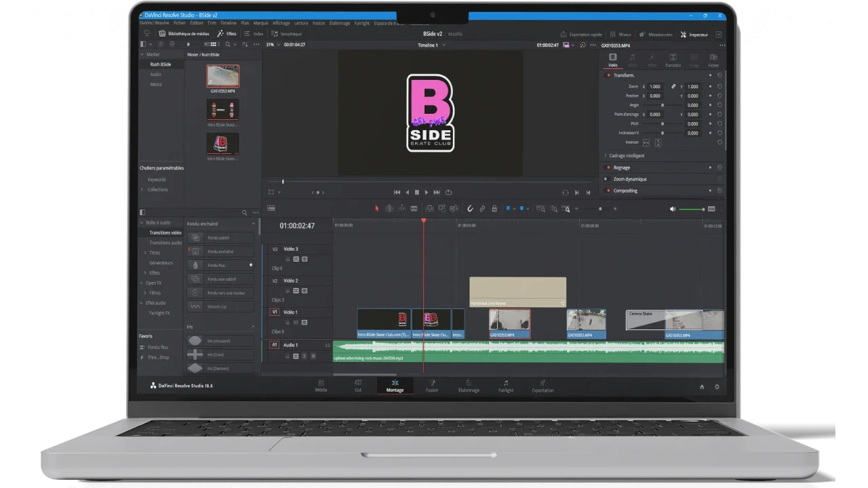Open the Timeline menu
The width and height of the screenshot is (868, 488).
coord(229,23)
